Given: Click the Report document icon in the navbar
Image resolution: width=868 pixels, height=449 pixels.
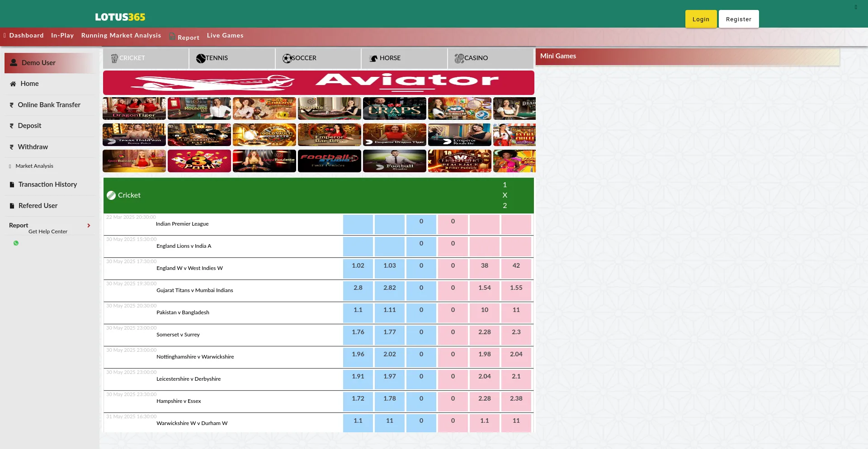Looking at the screenshot, I should 172,37.
